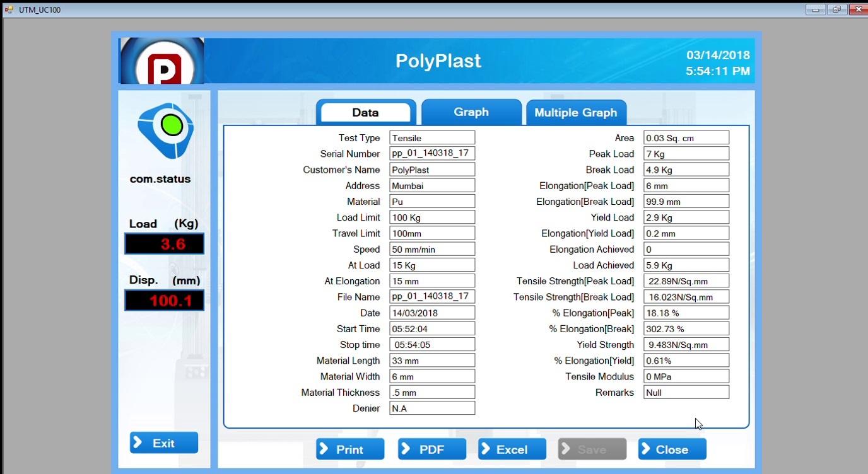Click the grayed-out Save button
This screenshot has height=474, width=868.
592,449
